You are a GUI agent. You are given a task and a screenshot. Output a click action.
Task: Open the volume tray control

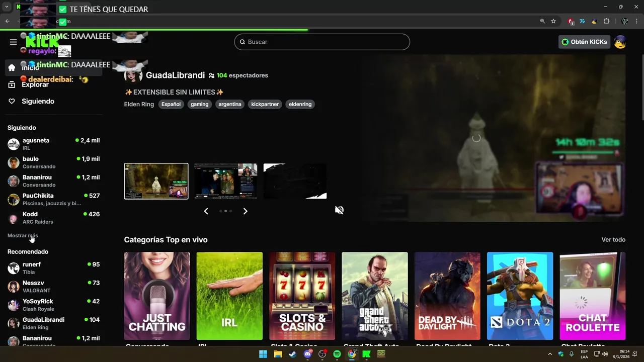605,354
